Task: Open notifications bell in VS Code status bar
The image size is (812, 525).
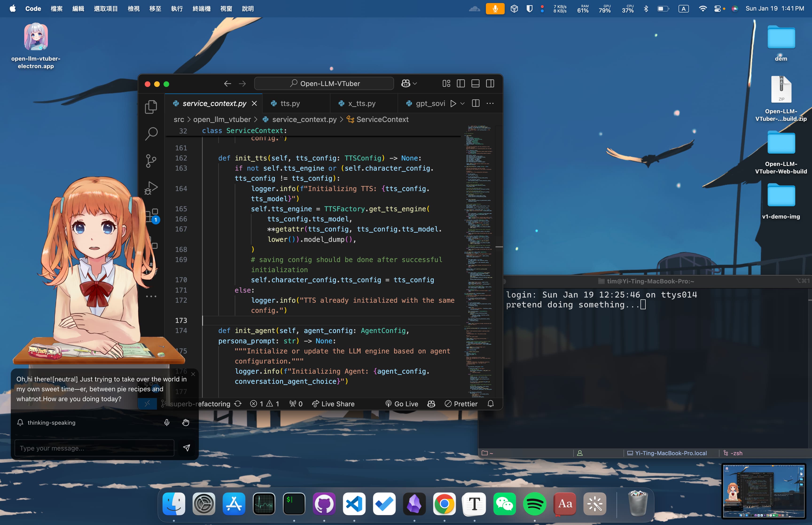Action: tap(490, 404)
